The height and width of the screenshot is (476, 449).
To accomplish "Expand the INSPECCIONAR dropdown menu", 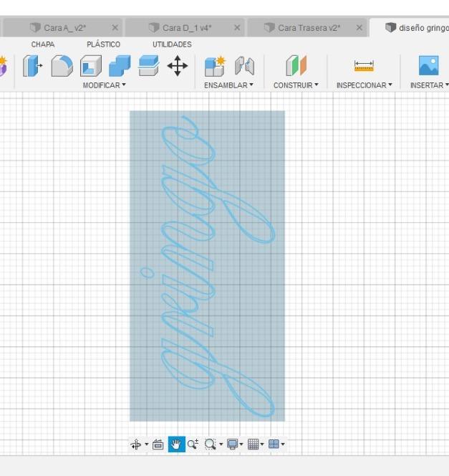I will 364,85.
